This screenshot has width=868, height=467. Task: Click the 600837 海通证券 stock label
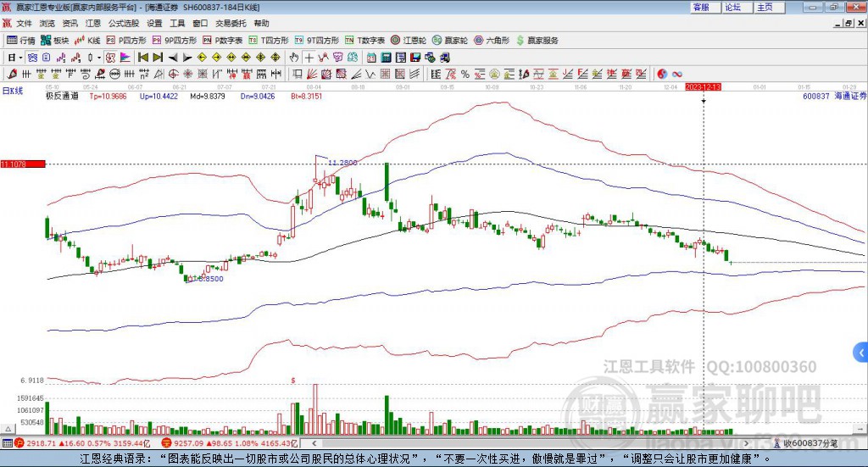coord(834,97)
